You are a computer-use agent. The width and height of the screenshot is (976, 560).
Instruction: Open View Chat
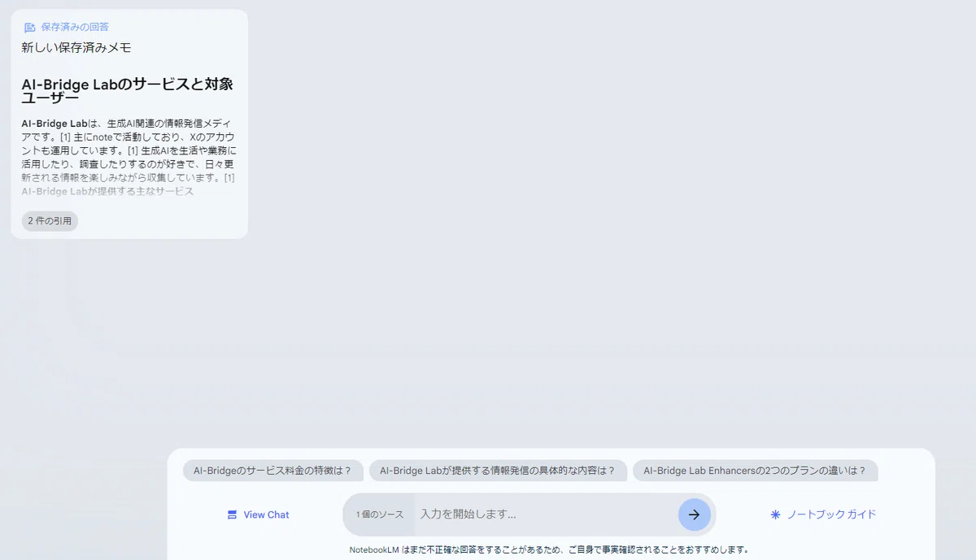click(x=259, y=514)
